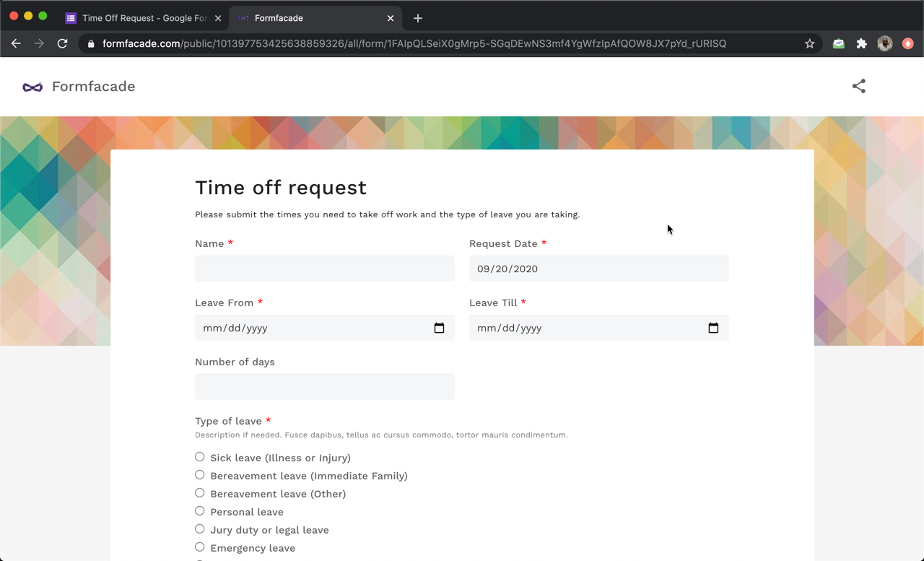This screenshot has height=561, width=924.
Task: Click the Formfacade infinity logo
Action: [x=32, y=87]
